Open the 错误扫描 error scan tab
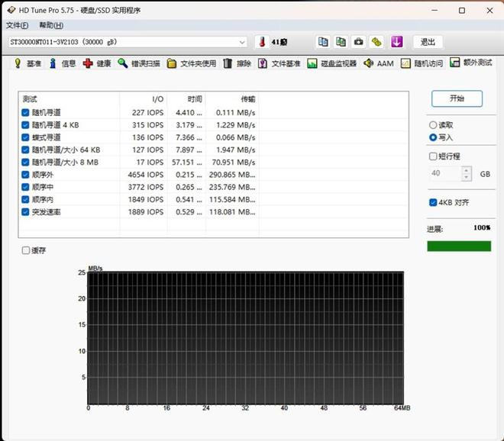Image resolution: width=504 pixels, height=441 pixels. (138, 63)
